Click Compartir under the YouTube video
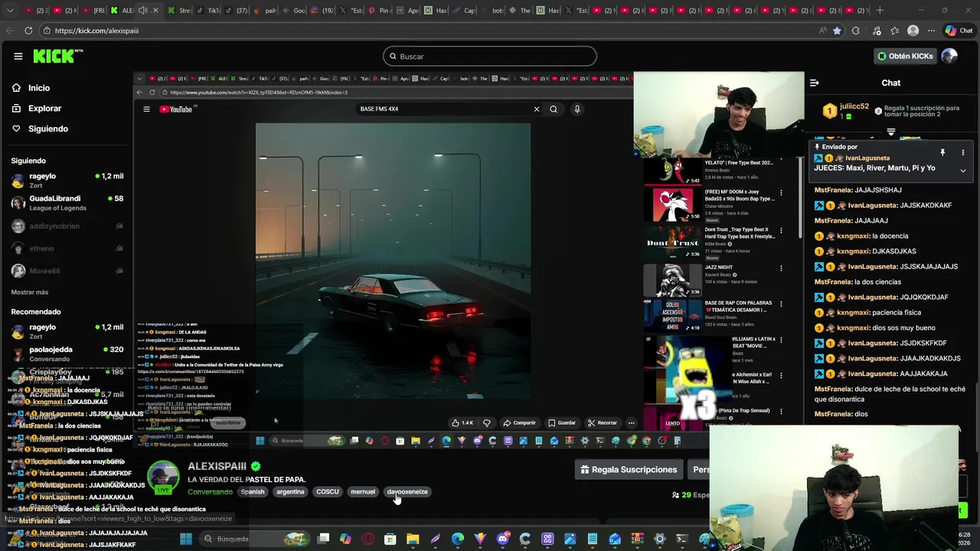 (x=520, y=422)
